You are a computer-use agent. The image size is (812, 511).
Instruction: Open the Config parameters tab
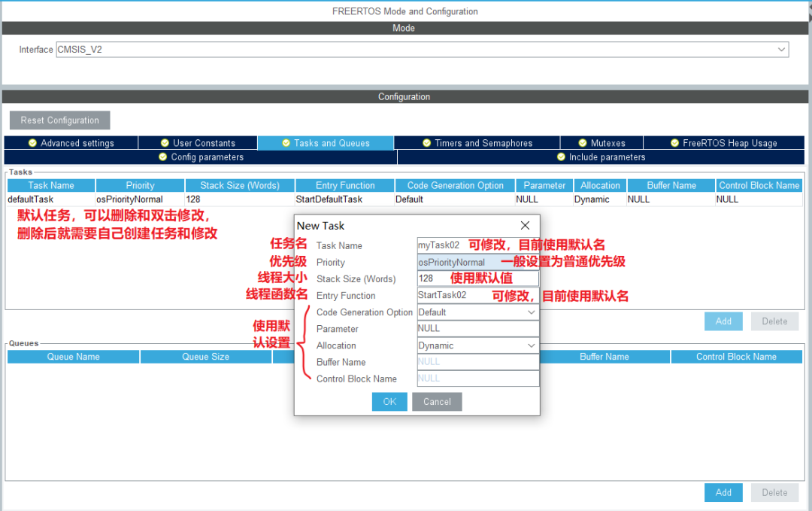201,157
